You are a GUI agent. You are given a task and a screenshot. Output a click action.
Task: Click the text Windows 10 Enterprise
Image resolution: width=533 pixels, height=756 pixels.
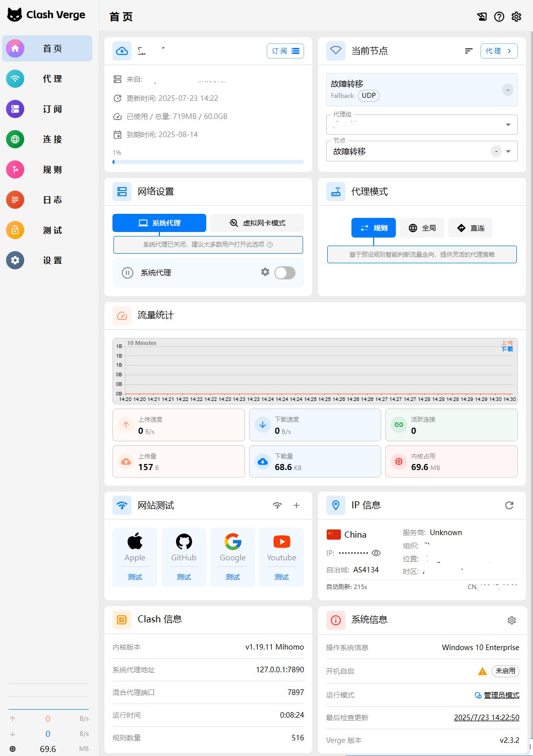481,648
